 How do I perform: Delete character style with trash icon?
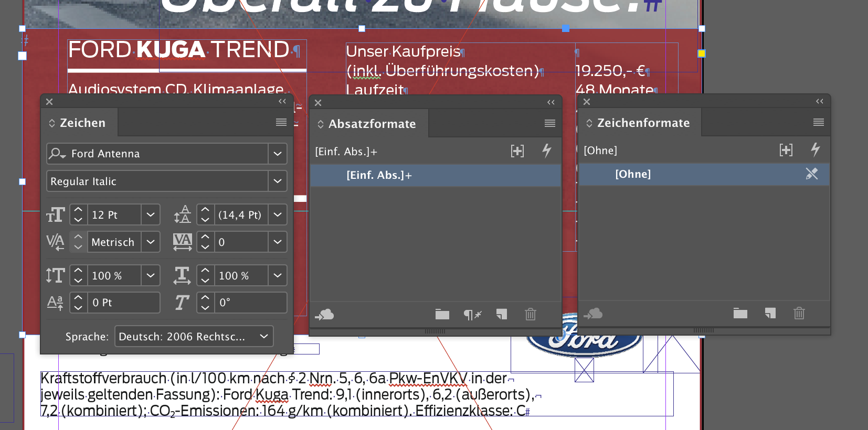coord(799,313)
